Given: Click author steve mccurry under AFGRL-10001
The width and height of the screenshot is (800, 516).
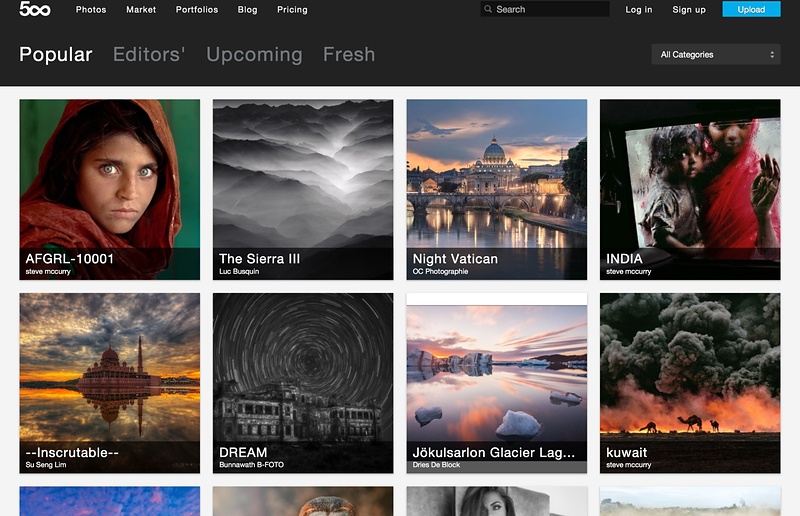Looking at the screenshot, I should coord(48,272).
